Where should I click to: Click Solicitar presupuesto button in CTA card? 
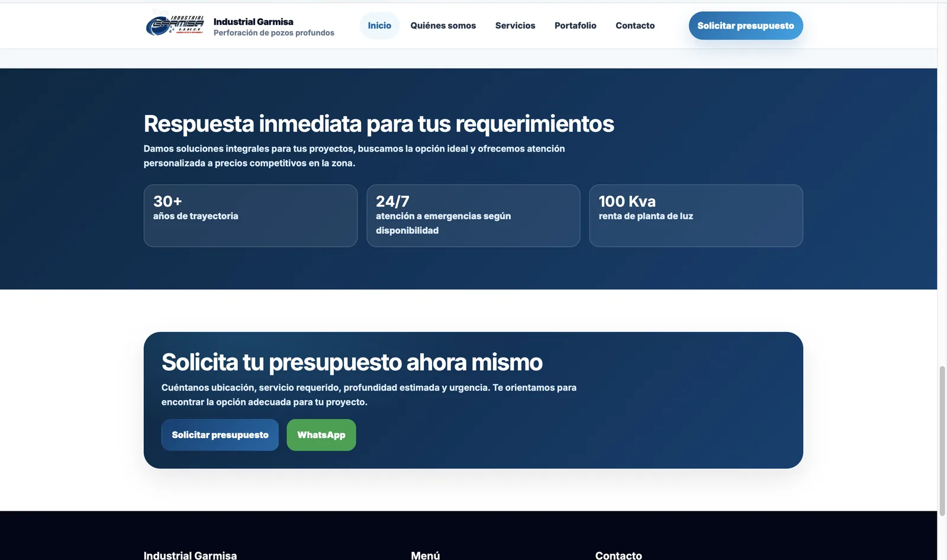click(220, 435)
